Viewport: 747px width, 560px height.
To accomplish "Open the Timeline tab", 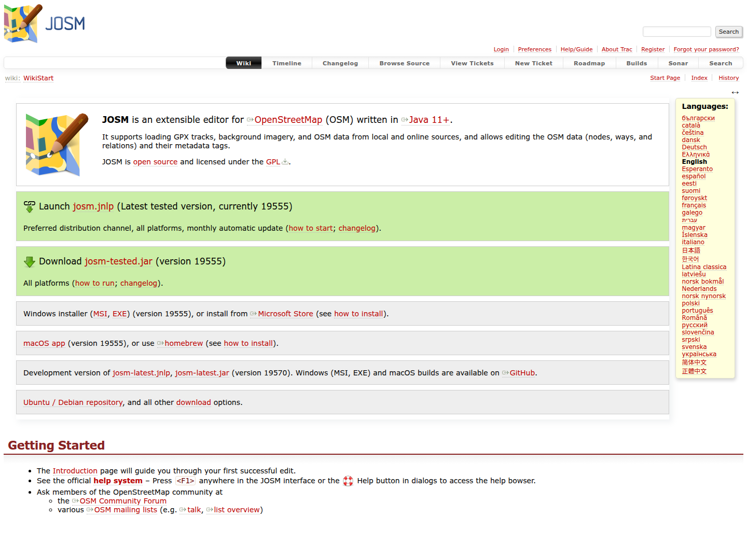I will (287, 63).
